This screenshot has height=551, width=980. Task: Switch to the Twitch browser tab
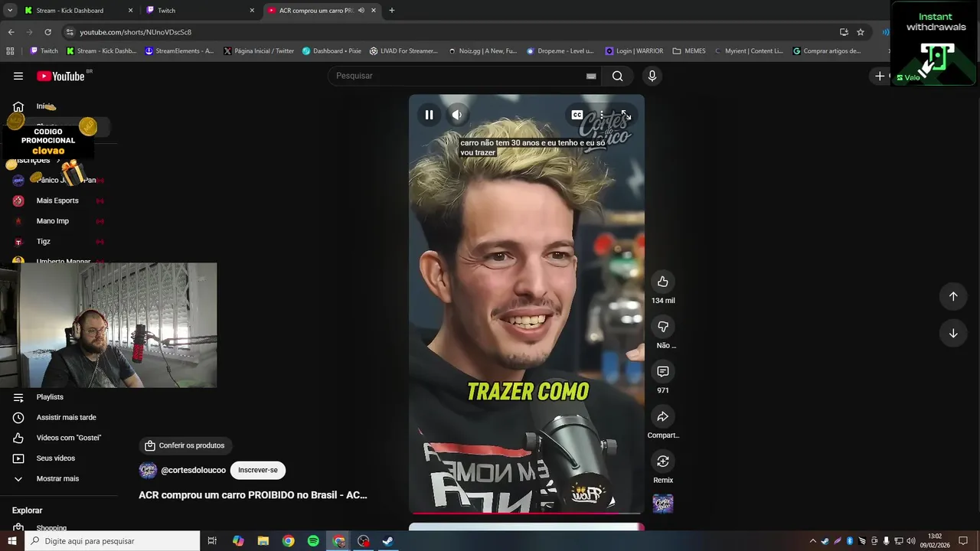point(199,11)
